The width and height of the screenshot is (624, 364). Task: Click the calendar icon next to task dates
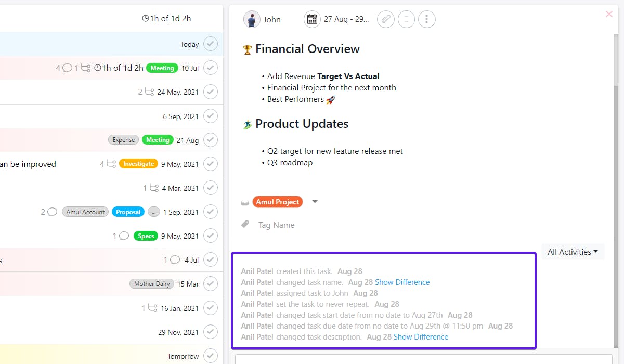coord(312,19)
